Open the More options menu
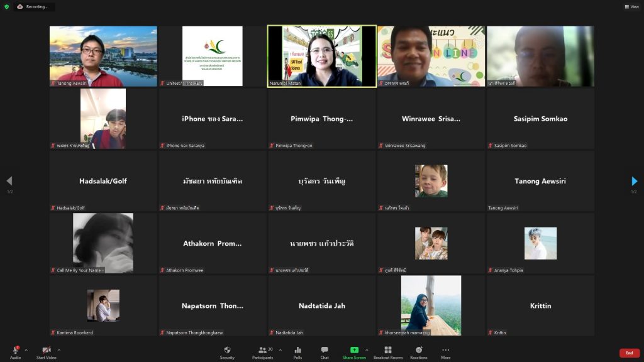This screenshot has width=644, height=362. click(x=445, y=352)
